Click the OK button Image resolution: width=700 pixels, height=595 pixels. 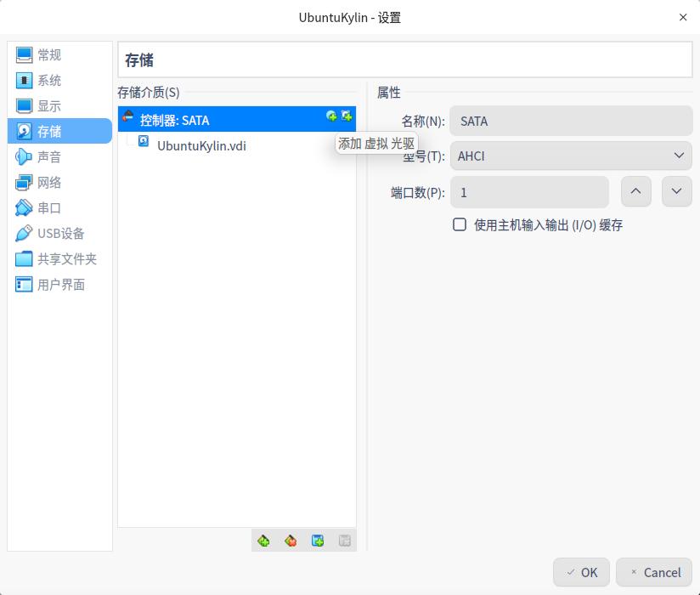tap(581, 572)
